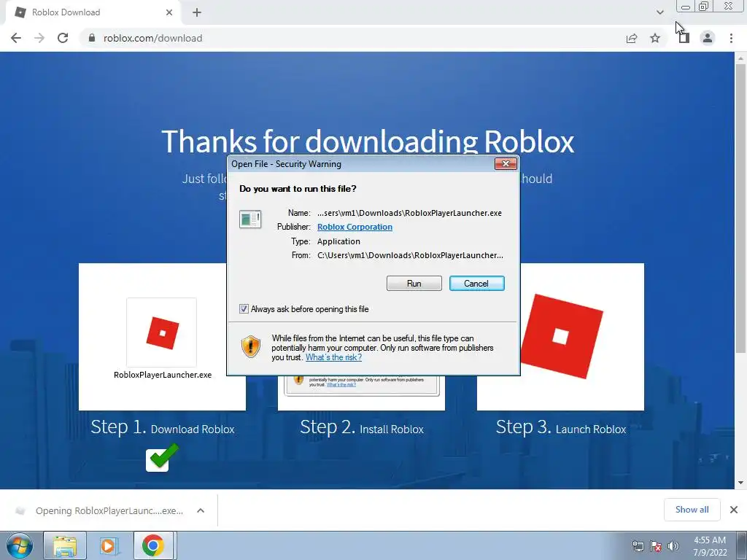Click the security shield warning icon
The image size is (747, 560).
(251, 346)
